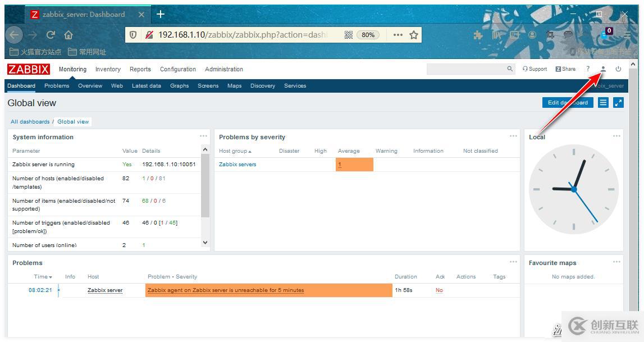Open a new browser tab
The height and width of the screenshot is (342, 644).
(x=161, y=15)
